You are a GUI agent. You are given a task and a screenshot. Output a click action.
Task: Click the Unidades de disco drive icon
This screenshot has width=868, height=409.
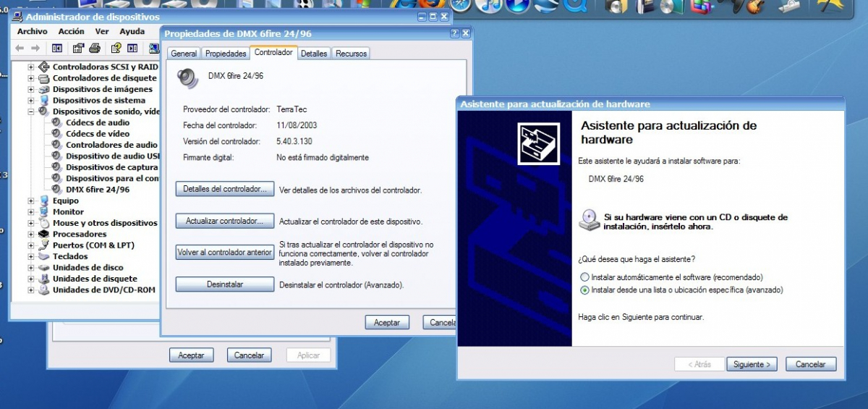(x=44, y=268)
